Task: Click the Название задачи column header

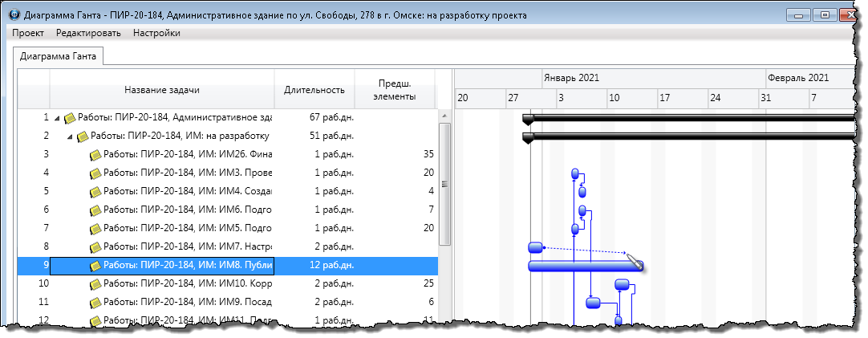Action: [x=162, y=90]
